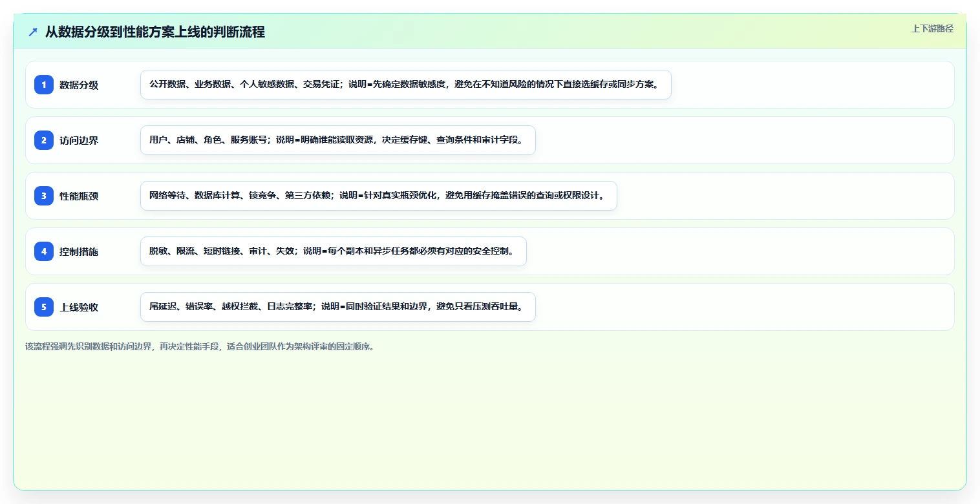Click the step 2 number badge
The width and height of the screenshot is (980, 504).
44,140
